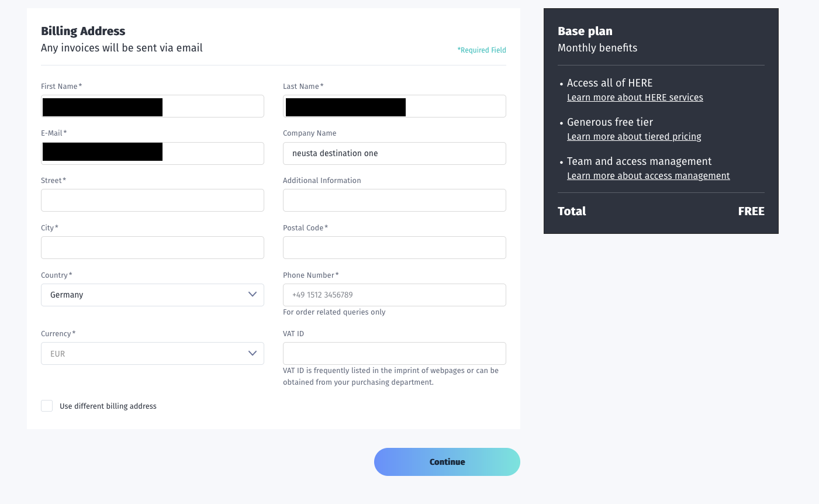Click the Company Name field

395,153
